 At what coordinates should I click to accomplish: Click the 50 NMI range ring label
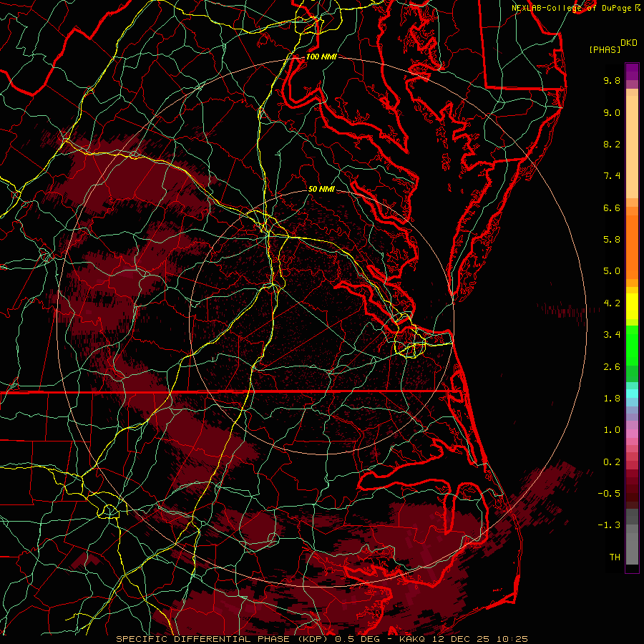pos(321,189)
